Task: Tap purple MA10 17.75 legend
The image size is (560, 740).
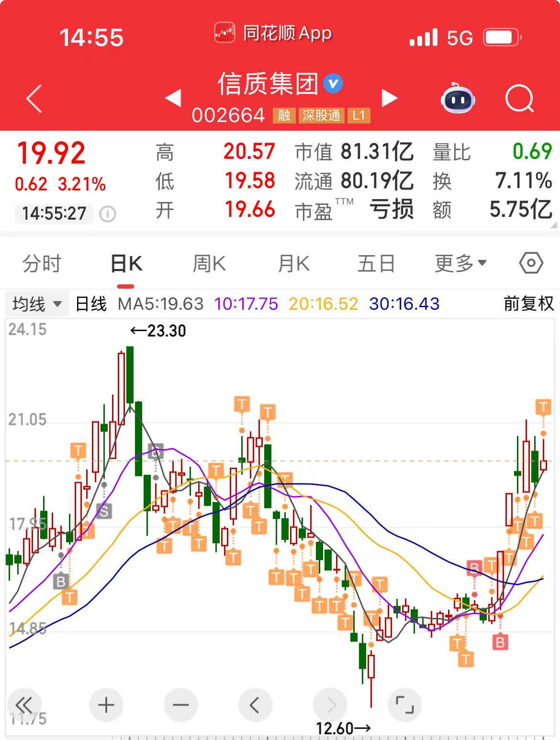Action: [x=246, y=304]
